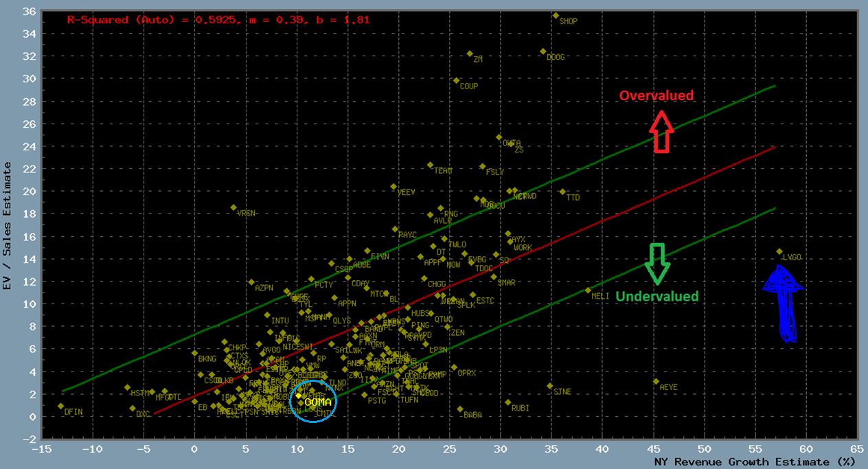Screen dimensions: 868x469
Task: Select the SMAR ticker label
Action: pos(506,283)
